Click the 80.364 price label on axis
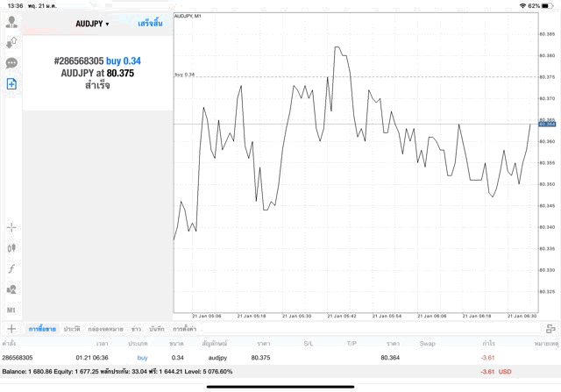Image resolution: width=561 pixels, height=392 pixels. click(x=547, y=124)
